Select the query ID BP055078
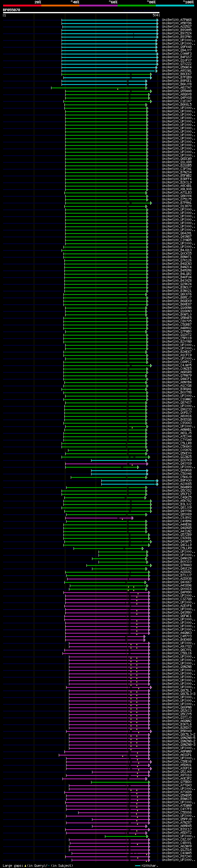Viewport: 197px width, 868px height. (11, 10)
